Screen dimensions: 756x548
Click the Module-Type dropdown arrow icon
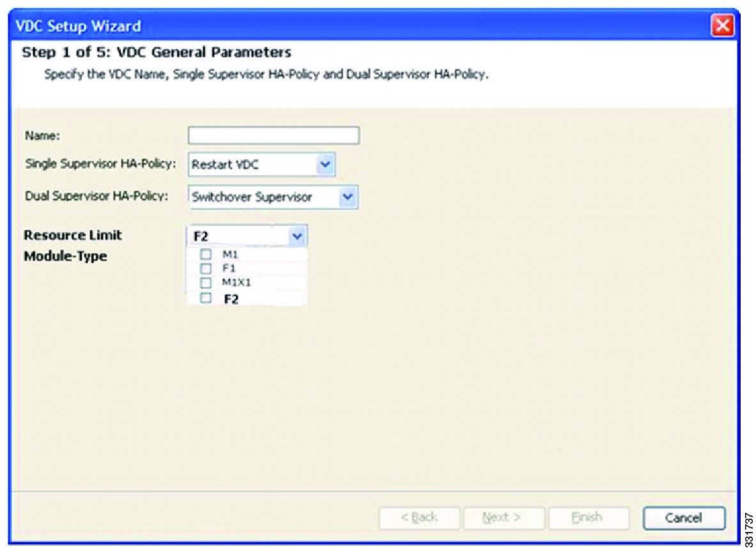(x=298, y=236)
